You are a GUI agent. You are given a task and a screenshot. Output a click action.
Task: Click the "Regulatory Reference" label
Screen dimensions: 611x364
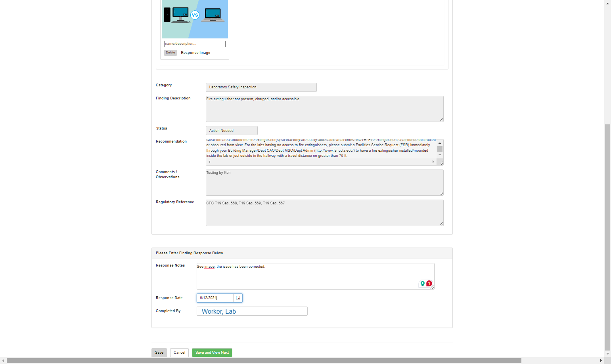pos(175,202)
